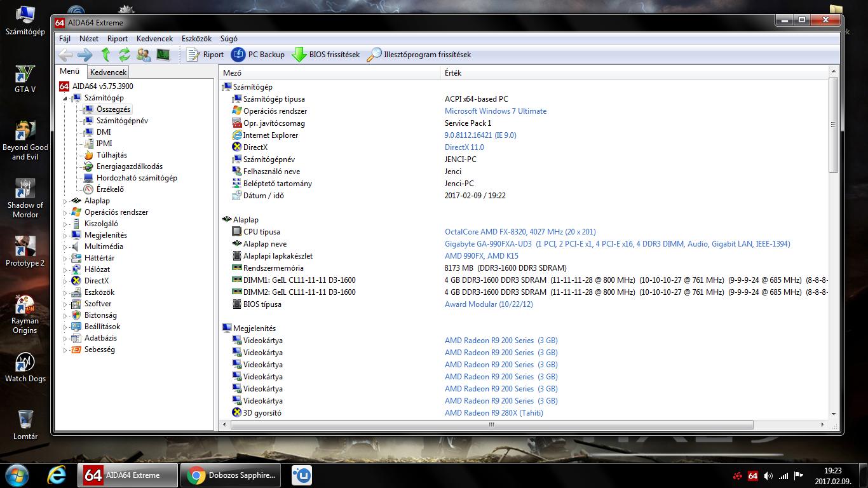868x488 pixels.
Task: Switch to the Kedvencek sidebar tab
Action: coord(108,72)
